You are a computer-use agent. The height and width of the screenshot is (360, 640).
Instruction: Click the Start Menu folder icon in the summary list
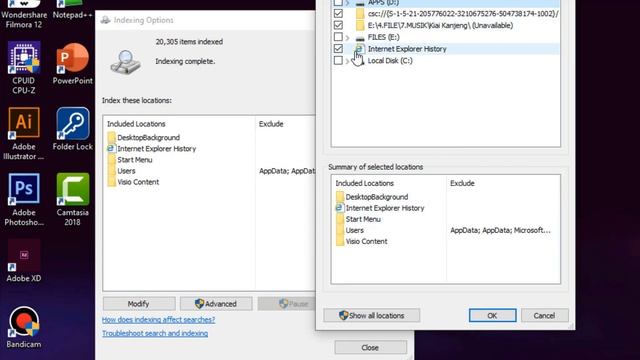tap(340, 219)
